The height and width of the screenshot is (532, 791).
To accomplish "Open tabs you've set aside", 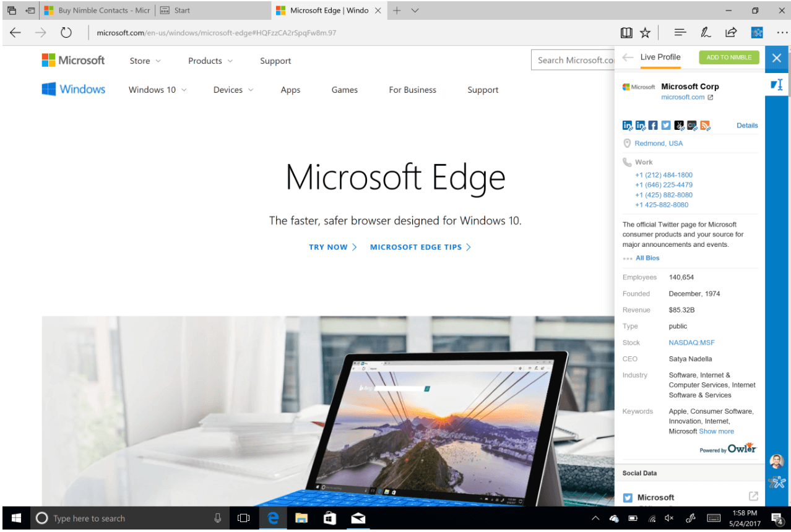I will (12, 11).
